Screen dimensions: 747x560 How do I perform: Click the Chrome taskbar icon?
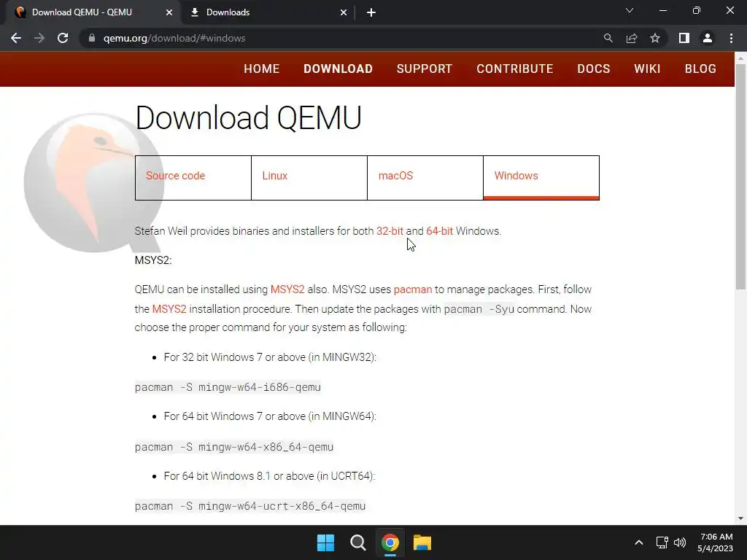click(x=390, y=542)
